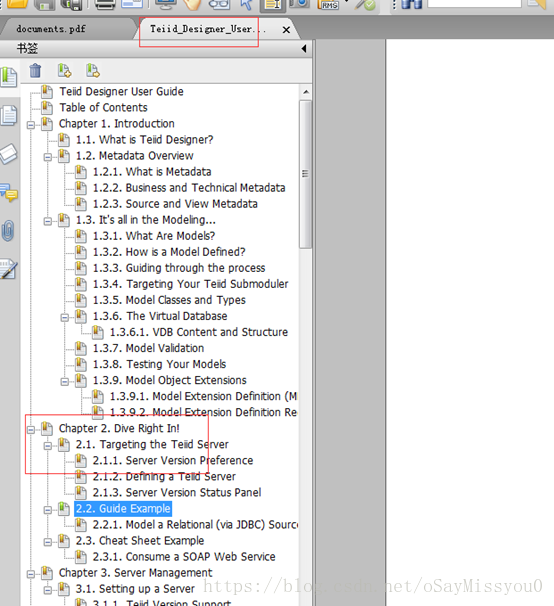This screenshot has width=554, height=606.
Task: Open bookmark 1.3.1. What Are Models?
Action: pos(154,236)
